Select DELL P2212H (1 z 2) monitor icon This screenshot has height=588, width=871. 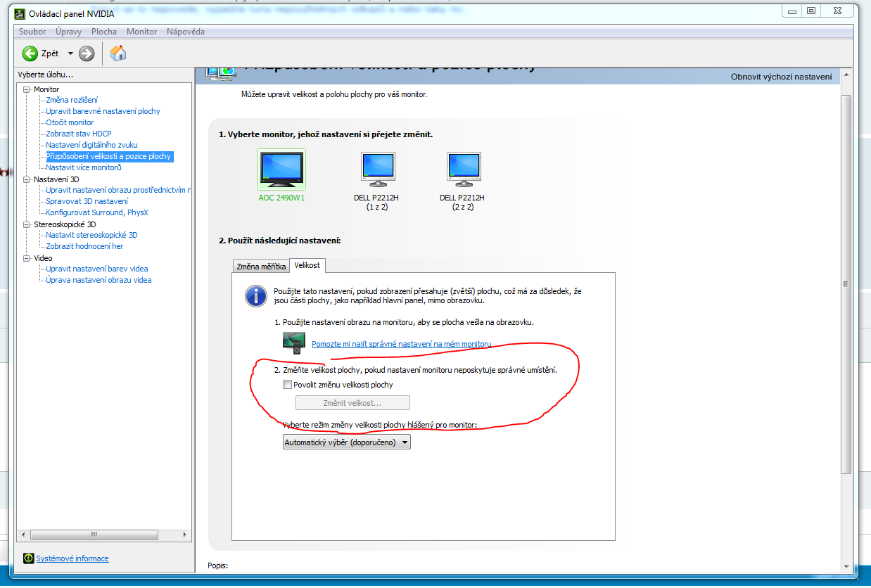(379, 170)
